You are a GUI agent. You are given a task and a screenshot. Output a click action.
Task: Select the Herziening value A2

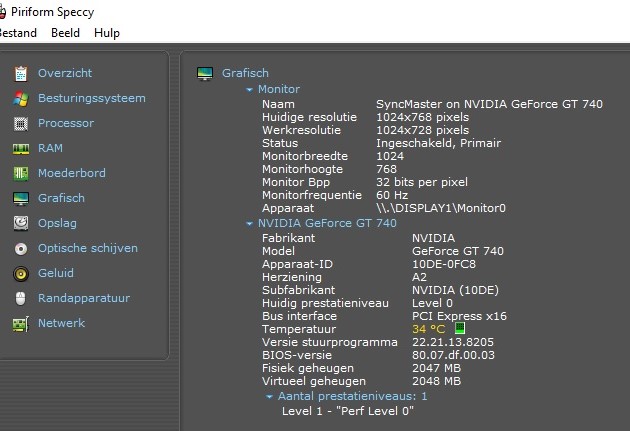click(419, 277)
